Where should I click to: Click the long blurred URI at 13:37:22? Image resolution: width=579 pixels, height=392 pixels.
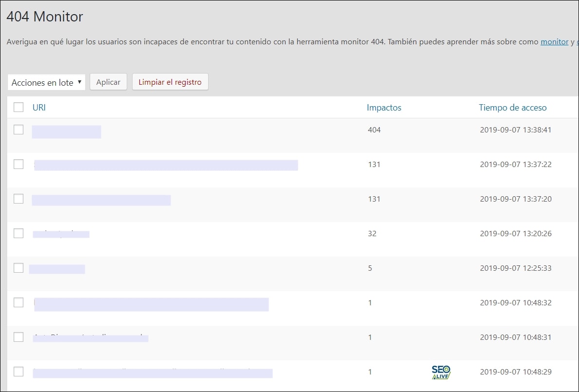click(x=166, y=165)
